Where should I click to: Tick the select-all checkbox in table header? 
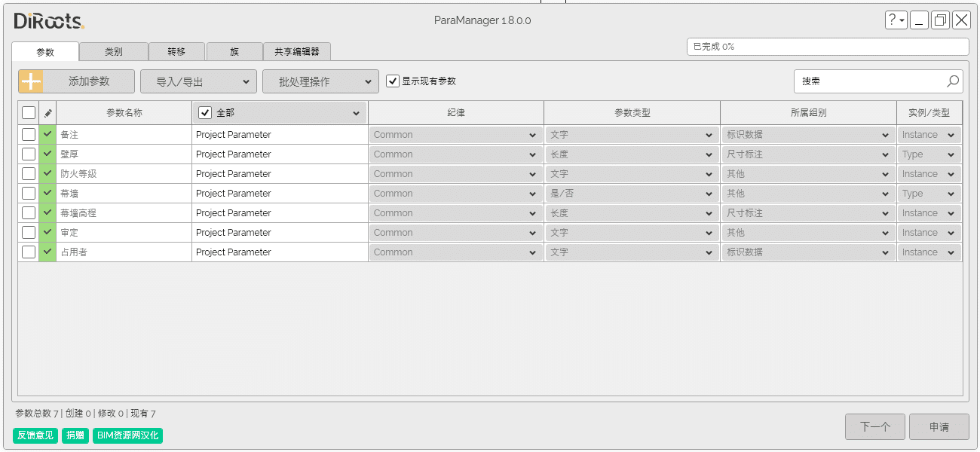coord(29,113)
